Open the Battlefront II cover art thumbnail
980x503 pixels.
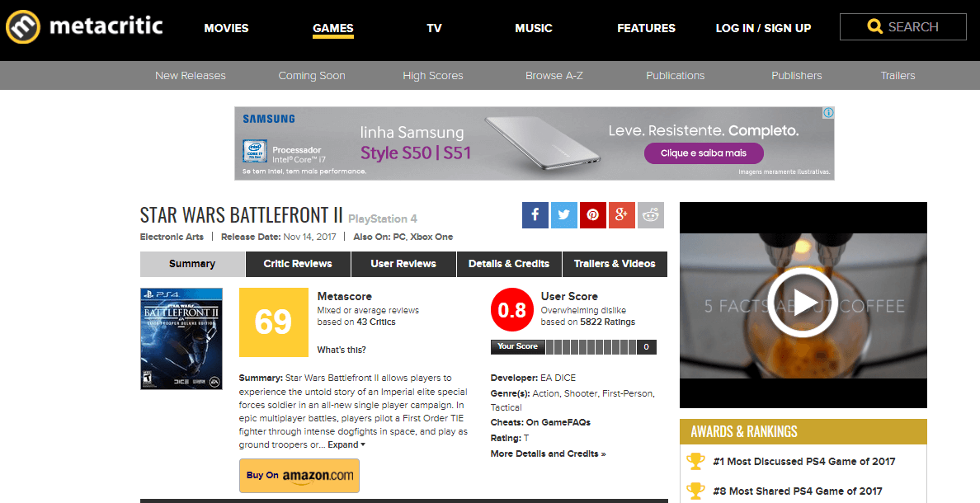point(181,338)
